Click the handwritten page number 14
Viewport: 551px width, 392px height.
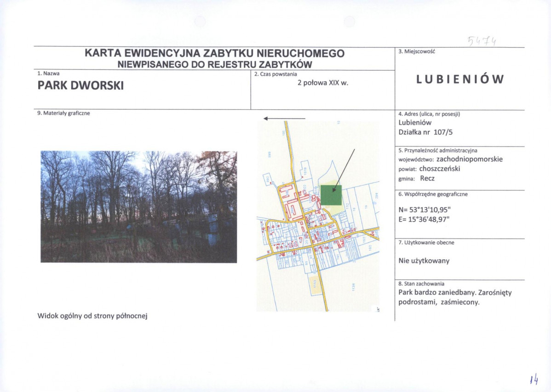point(534,379)
